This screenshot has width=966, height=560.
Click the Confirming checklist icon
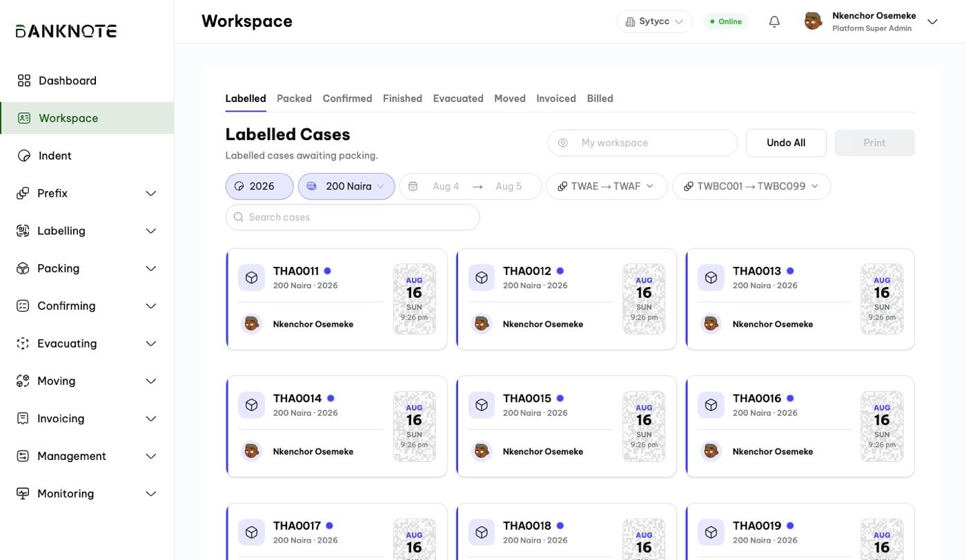pyautogui.click(x=23, y=306)
